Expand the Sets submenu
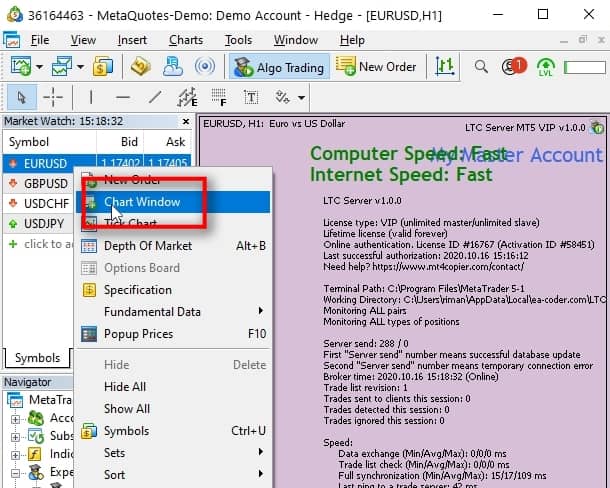The width and height of the screenshot is (610, 488). click(x=173, y=453)
